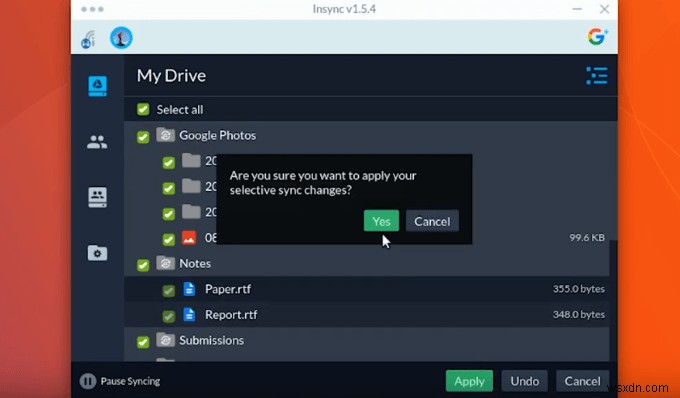Click the 348.0 bytes size value

tap(579, 314)
